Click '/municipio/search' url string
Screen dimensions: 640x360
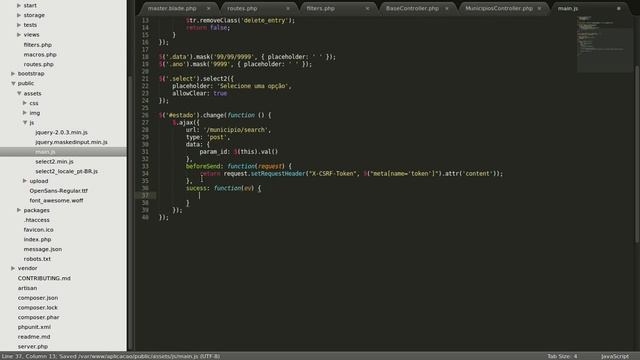235,130
